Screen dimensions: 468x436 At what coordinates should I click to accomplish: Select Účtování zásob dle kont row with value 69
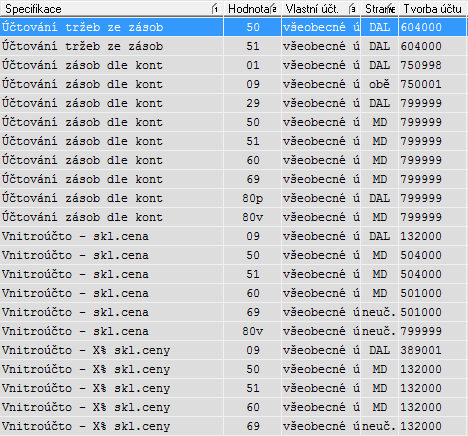click(233, 179)
